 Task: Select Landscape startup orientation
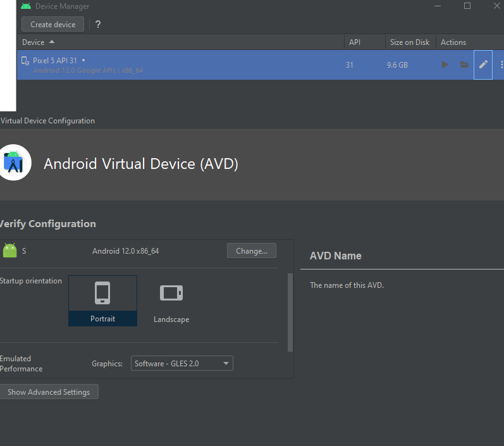click(171, 300)
